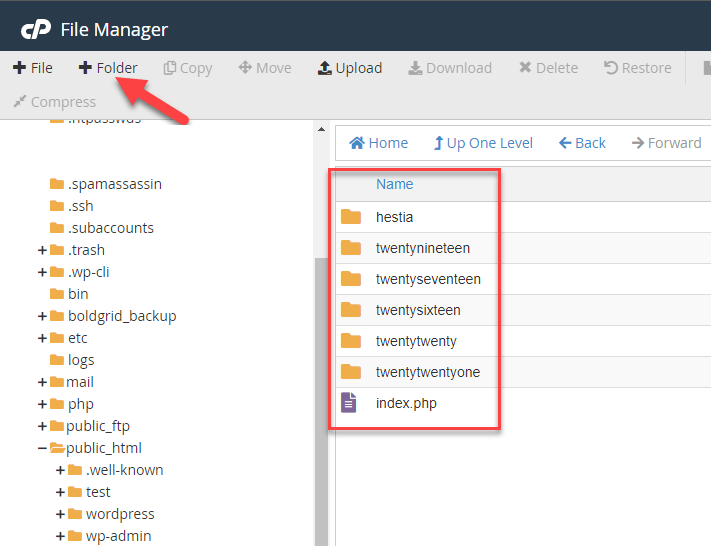The height and width of the screenshot is (546, 711).
Task: Open etc folder in tree
Action: click(68, 338)
